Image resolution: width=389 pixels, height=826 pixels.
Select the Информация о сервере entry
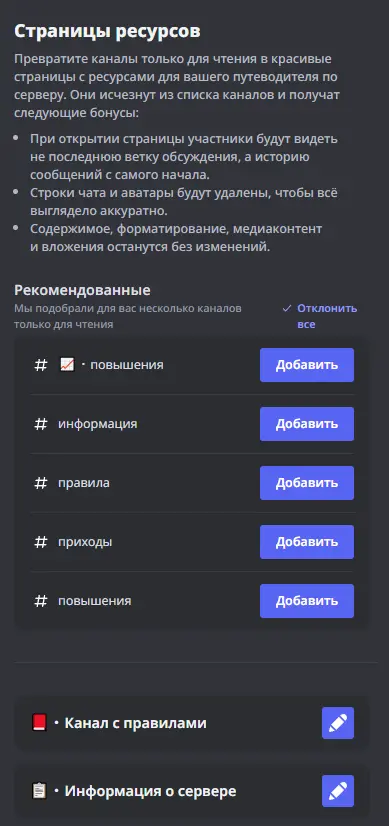tap(192, 791)
